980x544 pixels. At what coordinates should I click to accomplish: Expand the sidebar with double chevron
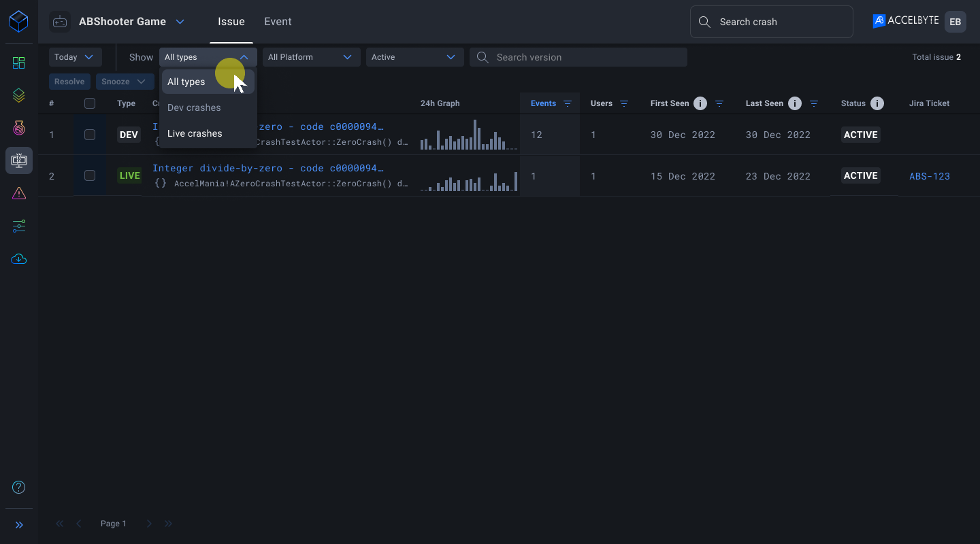19,525
